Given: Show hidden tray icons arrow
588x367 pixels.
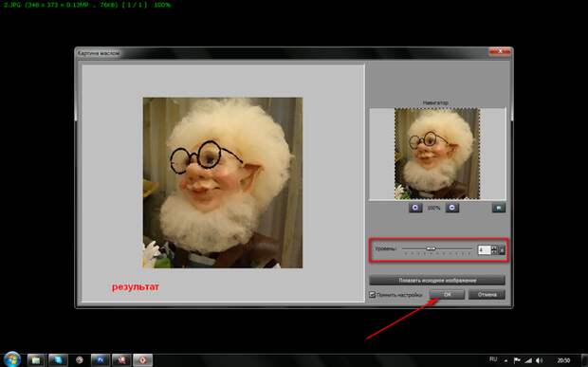Looking at the screenshot, I should (506, 360).
